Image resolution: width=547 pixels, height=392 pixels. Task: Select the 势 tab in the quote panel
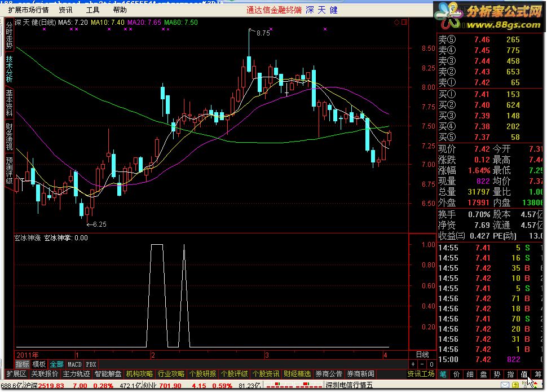coord(497,374)
